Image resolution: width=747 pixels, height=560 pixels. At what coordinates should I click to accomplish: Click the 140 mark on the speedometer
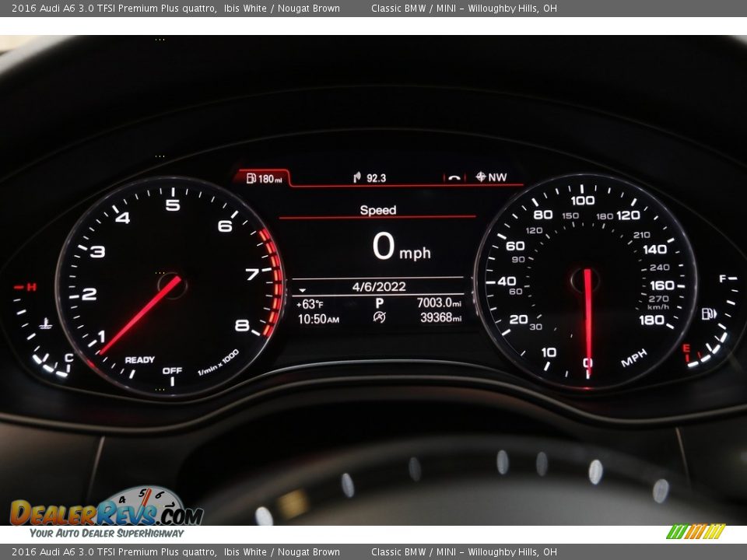[654, 250]
